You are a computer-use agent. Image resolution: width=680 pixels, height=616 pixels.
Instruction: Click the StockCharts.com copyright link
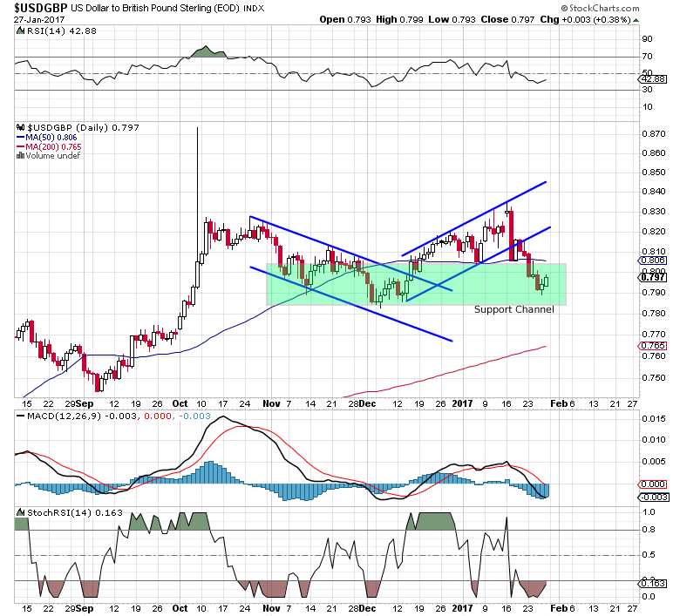(600, 8)
